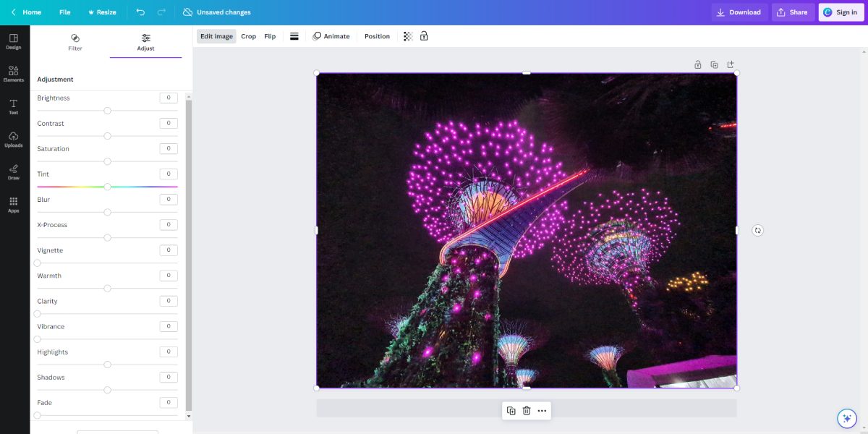Open the Apps panel
This screenshot has width=868, height=434.
(x=13, y=204)
